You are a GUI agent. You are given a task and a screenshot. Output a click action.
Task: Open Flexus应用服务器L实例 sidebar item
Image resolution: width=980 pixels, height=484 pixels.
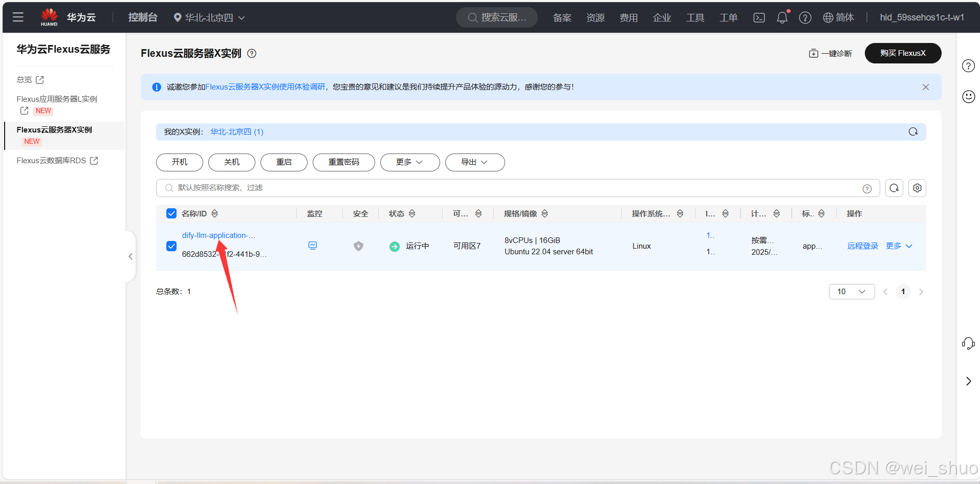tap(57, 104)
